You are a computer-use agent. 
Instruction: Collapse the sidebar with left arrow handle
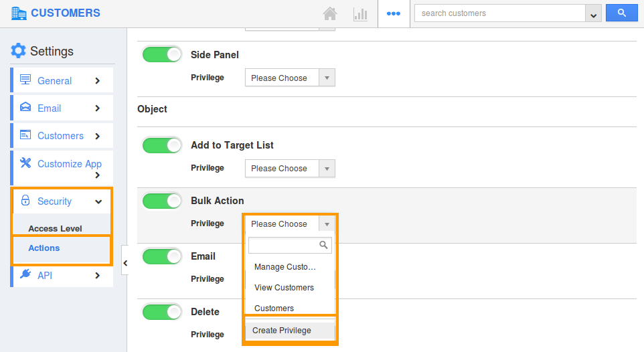[x=125, y=263]
